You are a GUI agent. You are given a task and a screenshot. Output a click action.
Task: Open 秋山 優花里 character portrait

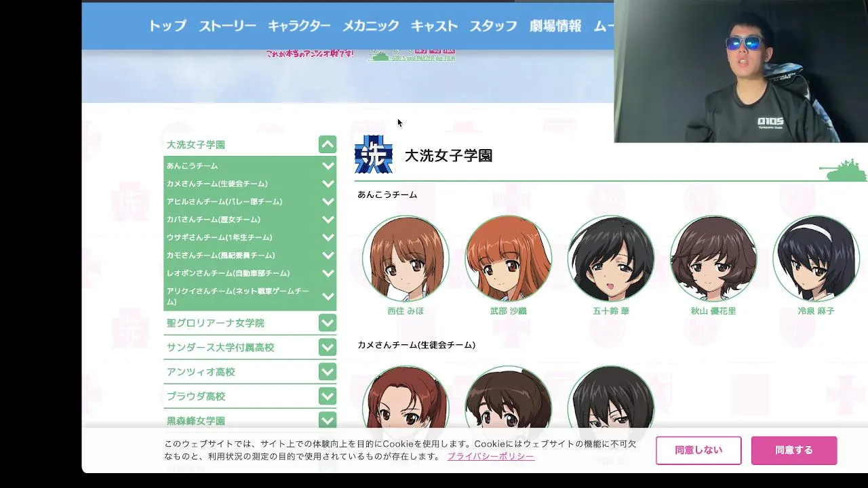click(x=713, y=258)
